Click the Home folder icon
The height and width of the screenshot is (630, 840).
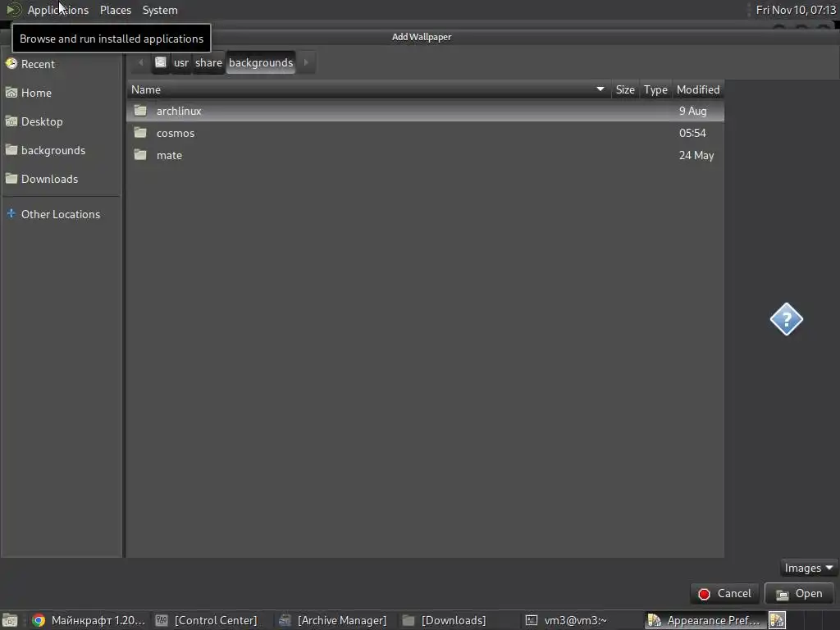[x=11, y=92]
